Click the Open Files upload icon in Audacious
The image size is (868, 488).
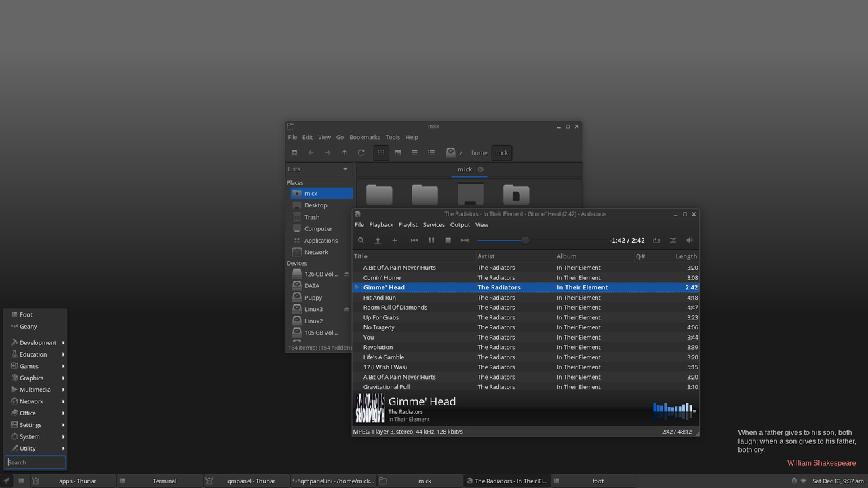378,240
